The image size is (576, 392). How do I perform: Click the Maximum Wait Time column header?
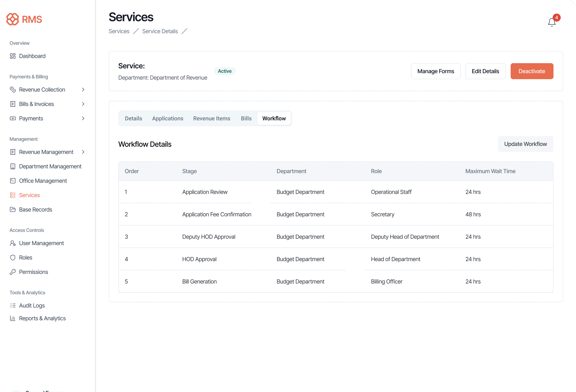(490, 171)
